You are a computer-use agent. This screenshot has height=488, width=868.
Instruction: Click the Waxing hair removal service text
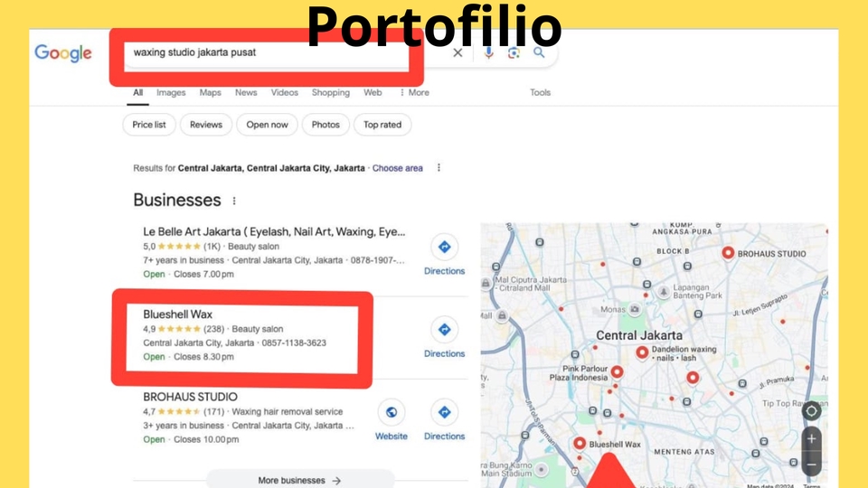click(x=288, y=412)
